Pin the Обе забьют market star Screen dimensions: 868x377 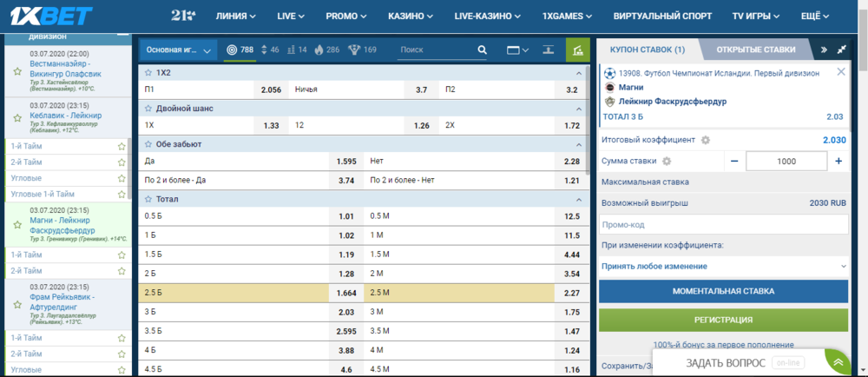click(x=148, y=144)
